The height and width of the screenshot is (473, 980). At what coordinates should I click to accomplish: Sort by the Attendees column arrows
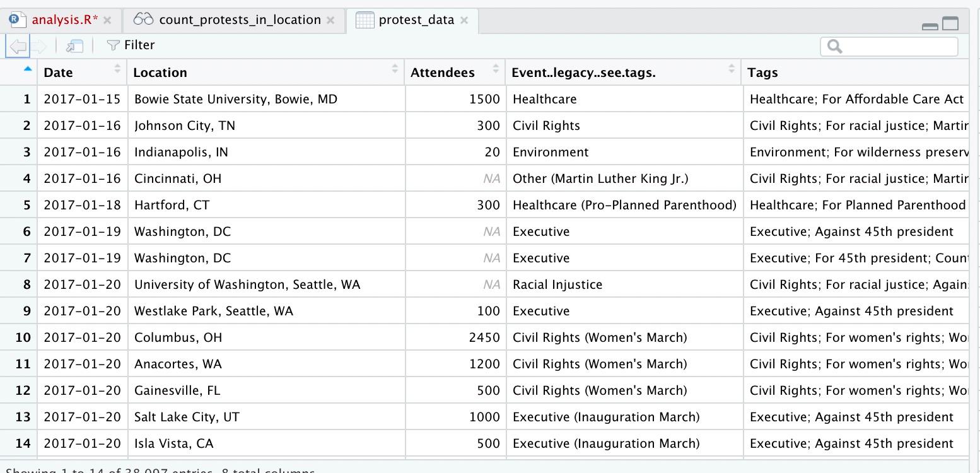pos(496,69)
